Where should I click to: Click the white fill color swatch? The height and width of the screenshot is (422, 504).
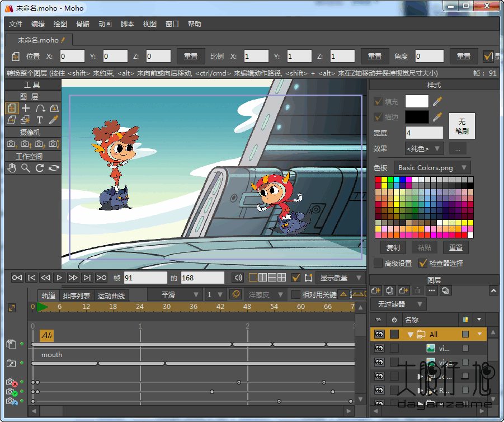tap(417, 101)
